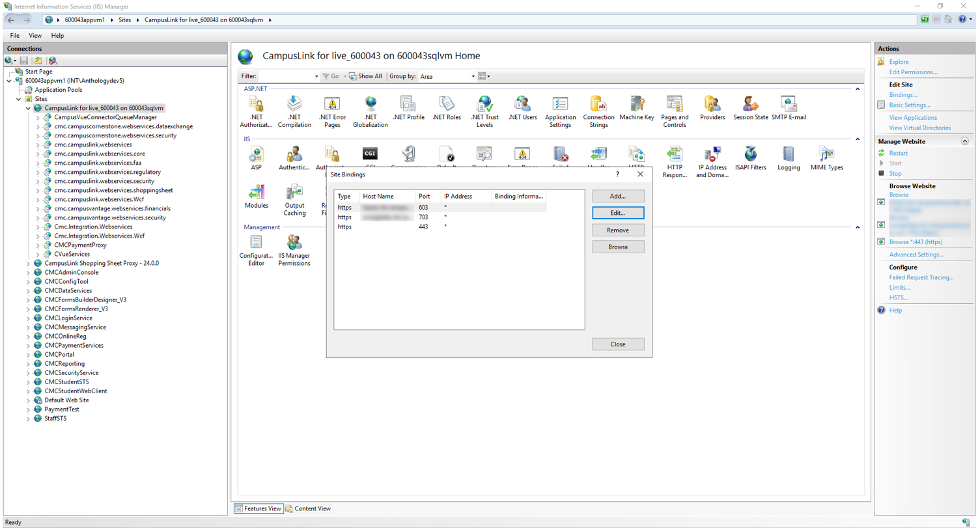
Task: Select the binding row with port 703
Action: pos(440,217)
